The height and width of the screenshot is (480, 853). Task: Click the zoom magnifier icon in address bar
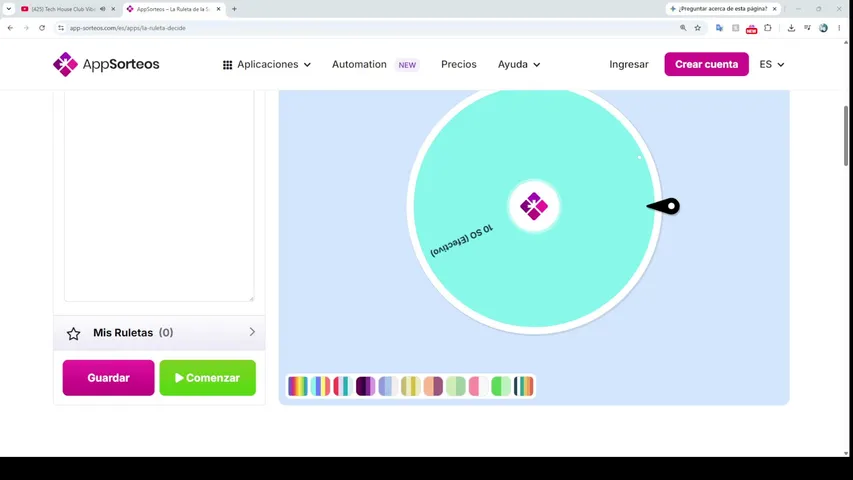(683, 28)
